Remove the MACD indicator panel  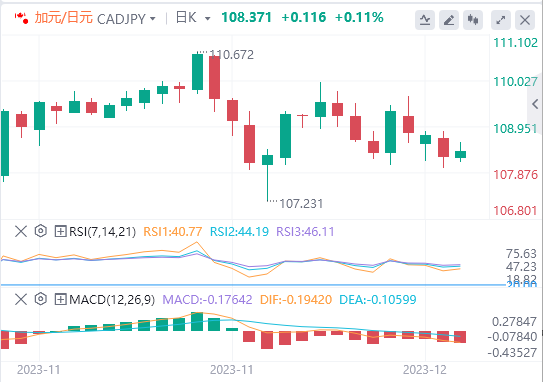(21, 299)
